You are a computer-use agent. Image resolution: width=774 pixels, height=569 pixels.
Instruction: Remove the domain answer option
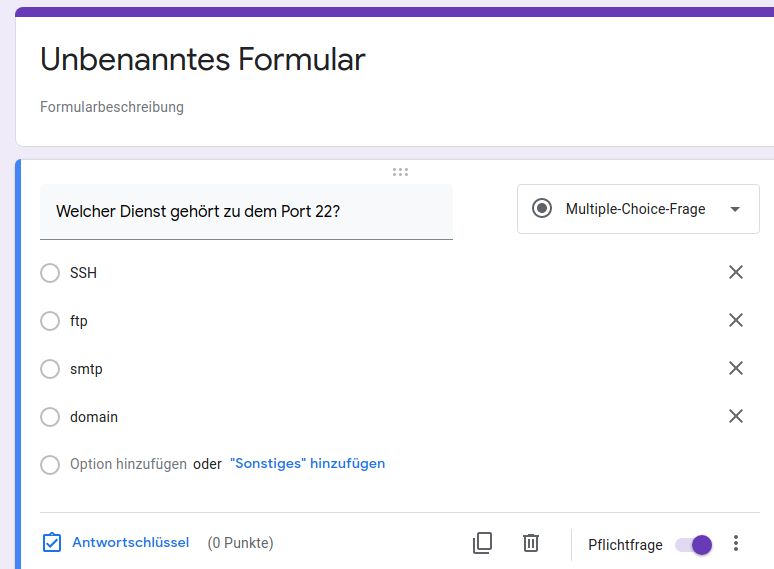click(x=736, y=417)
